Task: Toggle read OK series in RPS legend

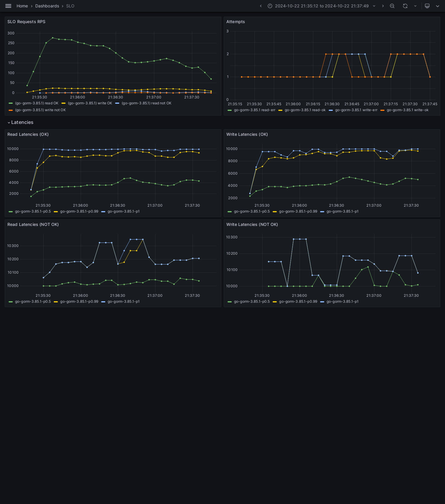Action: click(x=37, y=103)
